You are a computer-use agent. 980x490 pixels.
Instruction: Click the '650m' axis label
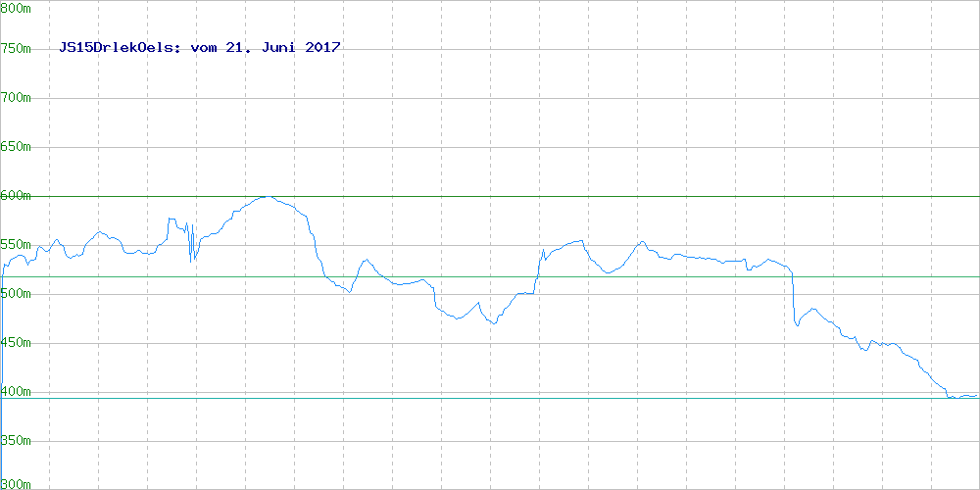click(16, 146)
